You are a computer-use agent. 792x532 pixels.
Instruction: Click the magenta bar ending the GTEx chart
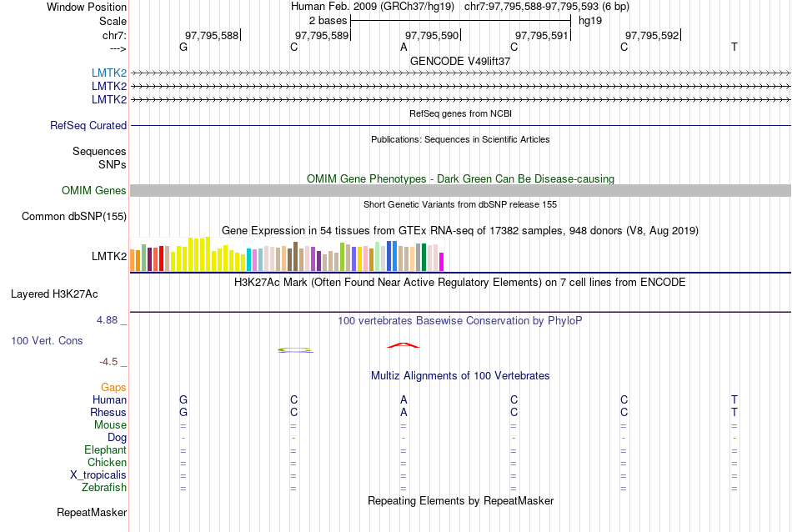(x=442, y=262)
